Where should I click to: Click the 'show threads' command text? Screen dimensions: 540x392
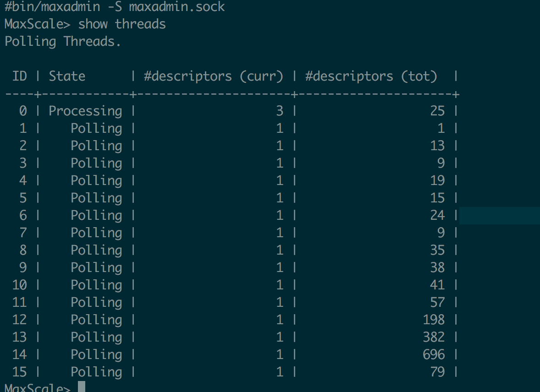point(122,24)
